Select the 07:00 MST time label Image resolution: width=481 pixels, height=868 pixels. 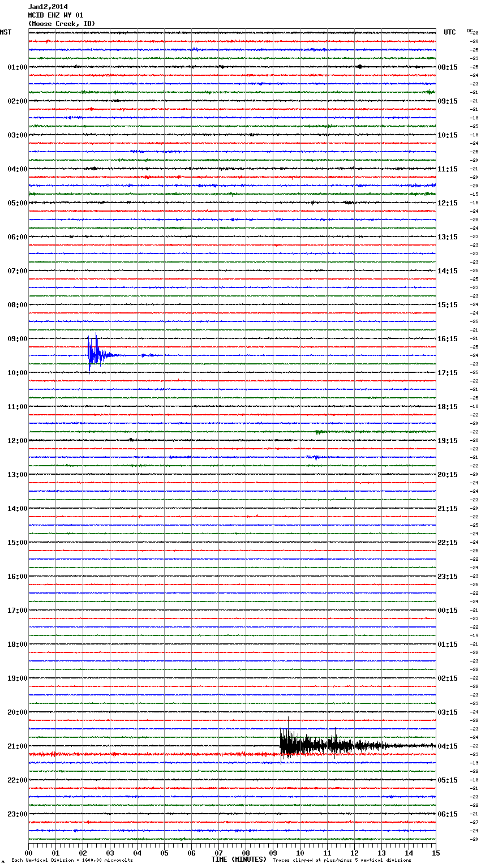coord(17,271)
